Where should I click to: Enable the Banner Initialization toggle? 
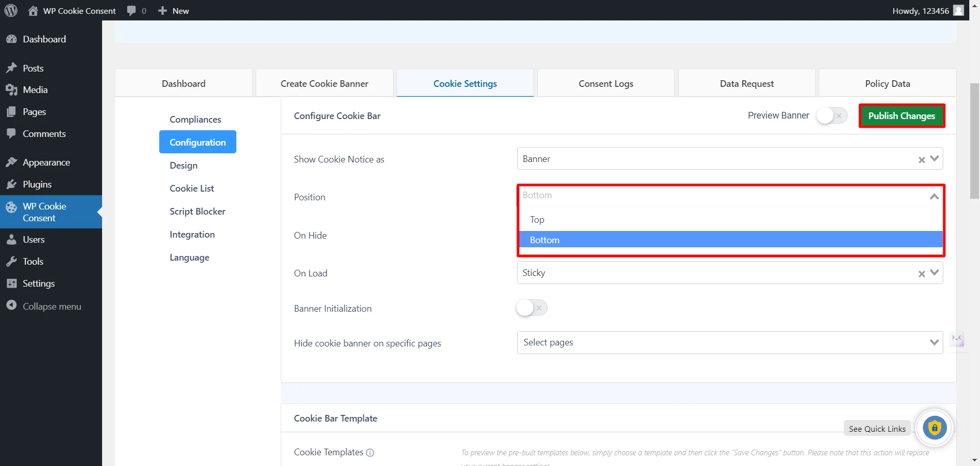tap(531, 308)
